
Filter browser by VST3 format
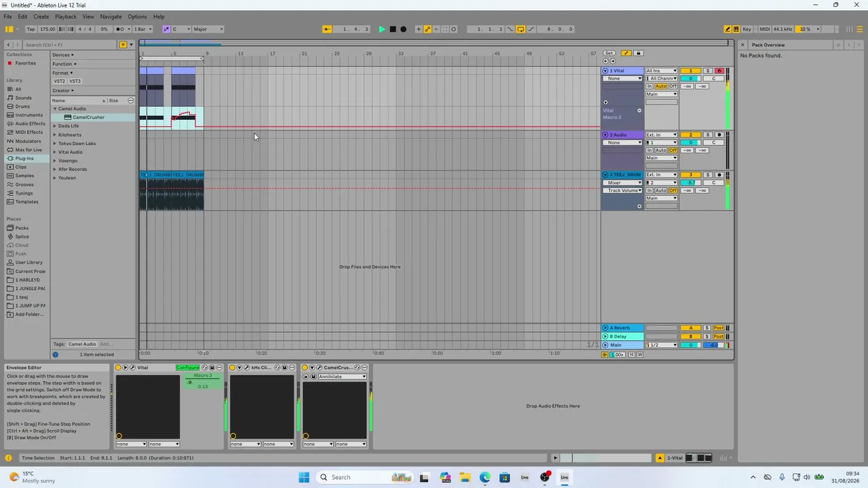point(75,81)
